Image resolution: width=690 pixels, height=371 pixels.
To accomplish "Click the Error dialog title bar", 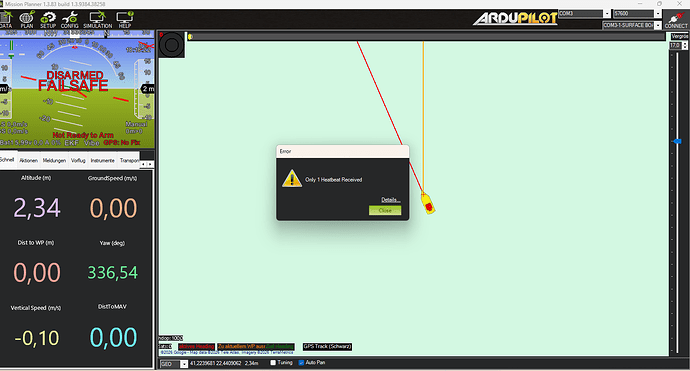I will pyautogui.click(x=342, y=151).
